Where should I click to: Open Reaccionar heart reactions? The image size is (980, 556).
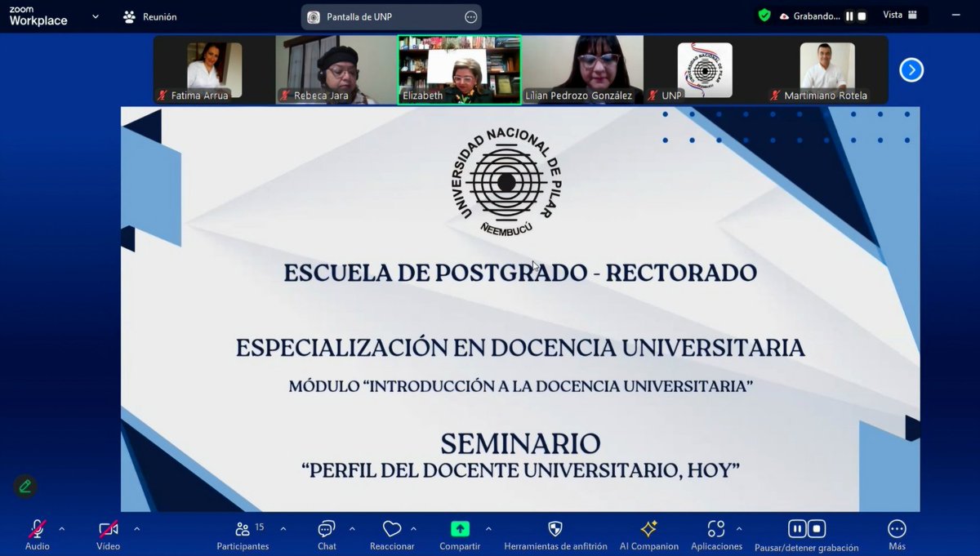click(392, 535)
